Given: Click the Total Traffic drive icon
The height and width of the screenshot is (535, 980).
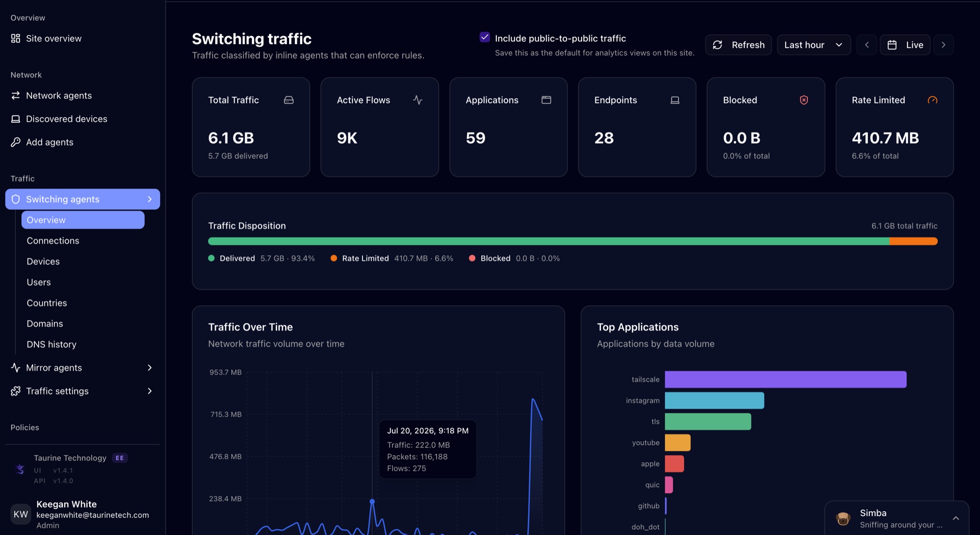Looking at the screenshot, I should (289, 100).
